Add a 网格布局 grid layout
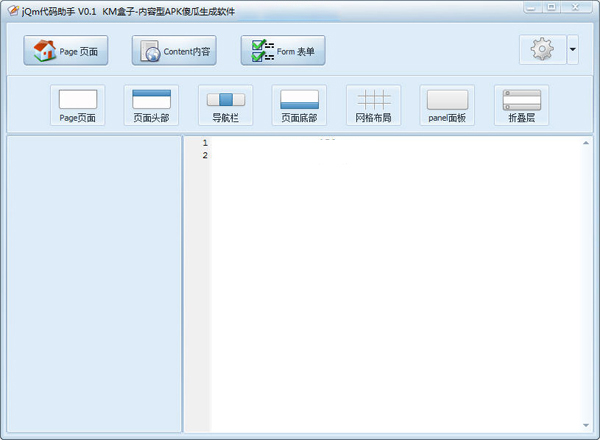 click(x=373, y=106)
